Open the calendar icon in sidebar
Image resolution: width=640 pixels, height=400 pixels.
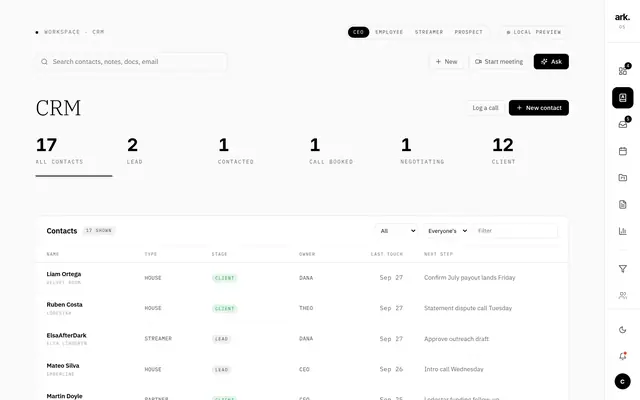tap(622, 151)
